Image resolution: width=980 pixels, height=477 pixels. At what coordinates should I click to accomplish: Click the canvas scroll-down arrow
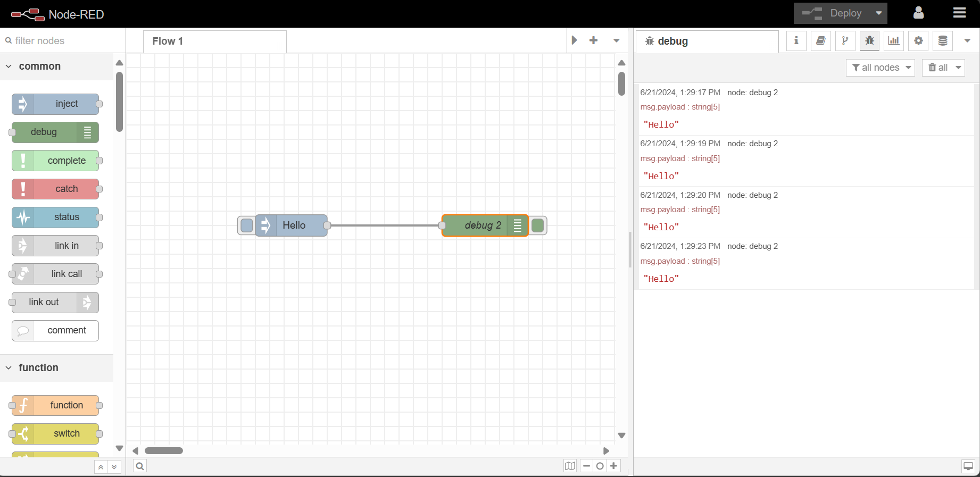pyautogui.click(x=621, y=436)
